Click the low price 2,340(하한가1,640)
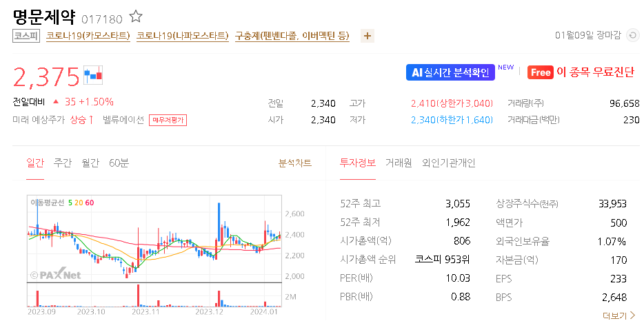The height and width of the screenshot is (332, 644). pyautogui.click(x=452, y=120)
